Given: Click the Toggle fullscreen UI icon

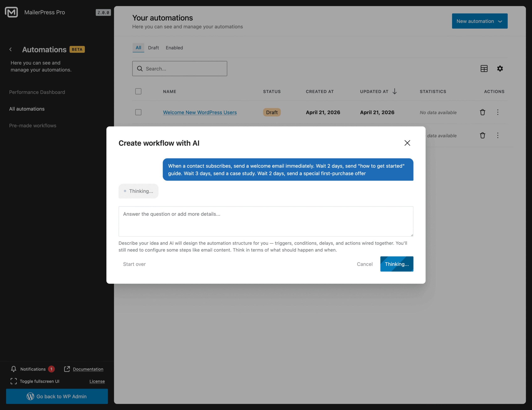Looking at the screenshot, I should pos(13,381).
